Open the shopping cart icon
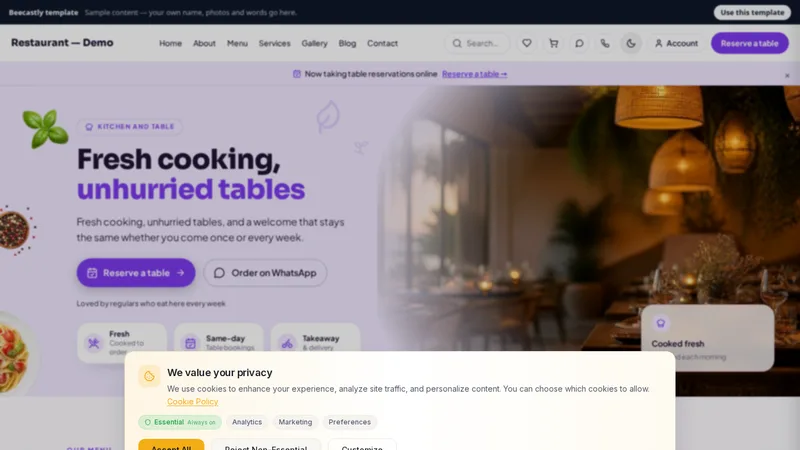Image resolution: width=800 pixels, height=450 pixels. click(553, 43)
